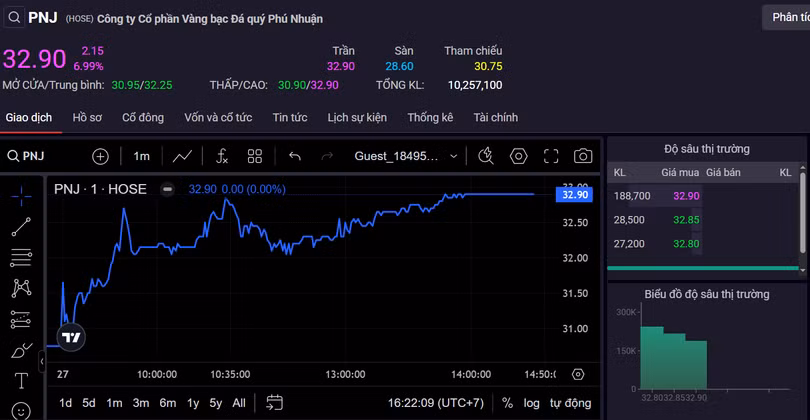Add a compare symbol with plus icon

coord(100,156)
